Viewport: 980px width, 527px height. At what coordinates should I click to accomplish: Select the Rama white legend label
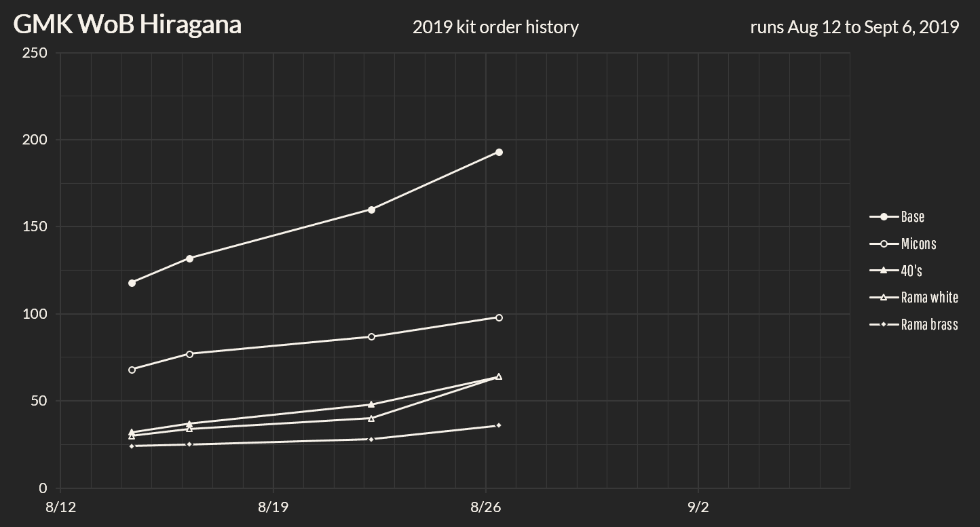(x=930, y=297)
